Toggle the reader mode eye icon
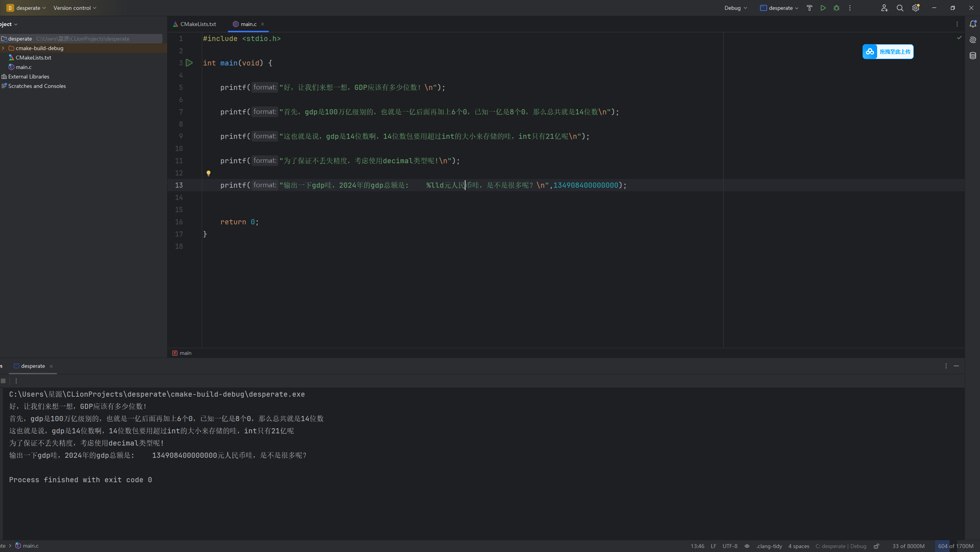Image resolution: width=980 pixels, height=552 pixels. [x=747, y=546]
